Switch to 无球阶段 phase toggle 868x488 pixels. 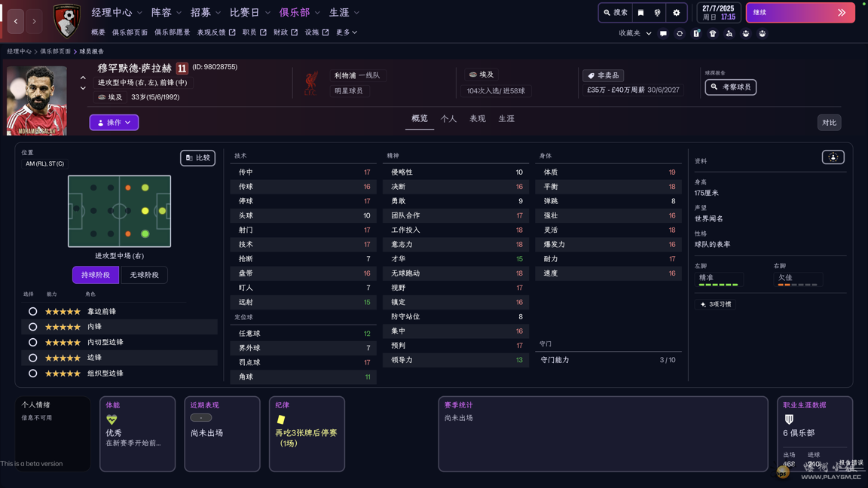tap(143, 274)
